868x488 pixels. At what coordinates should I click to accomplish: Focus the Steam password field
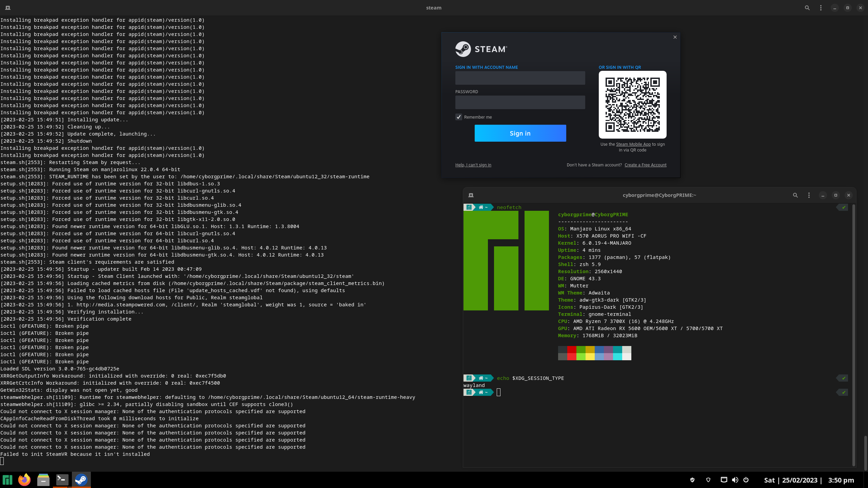(x=520, y=102)
